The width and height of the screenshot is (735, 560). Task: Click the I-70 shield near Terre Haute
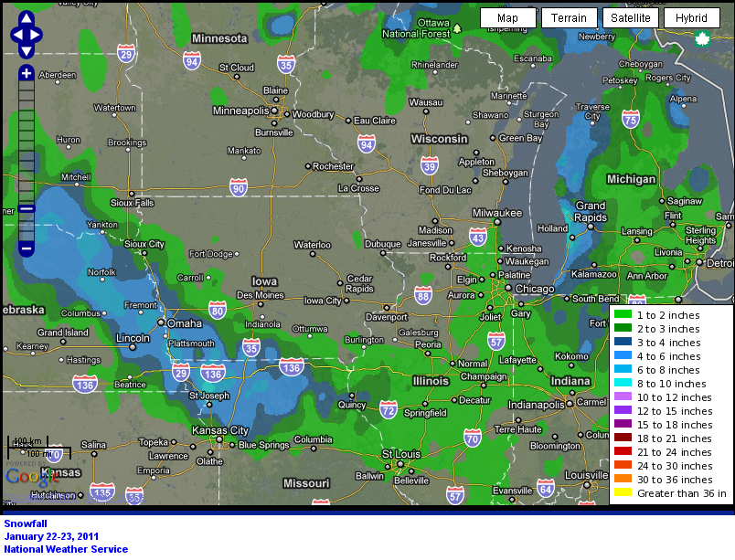click(473, 438)
